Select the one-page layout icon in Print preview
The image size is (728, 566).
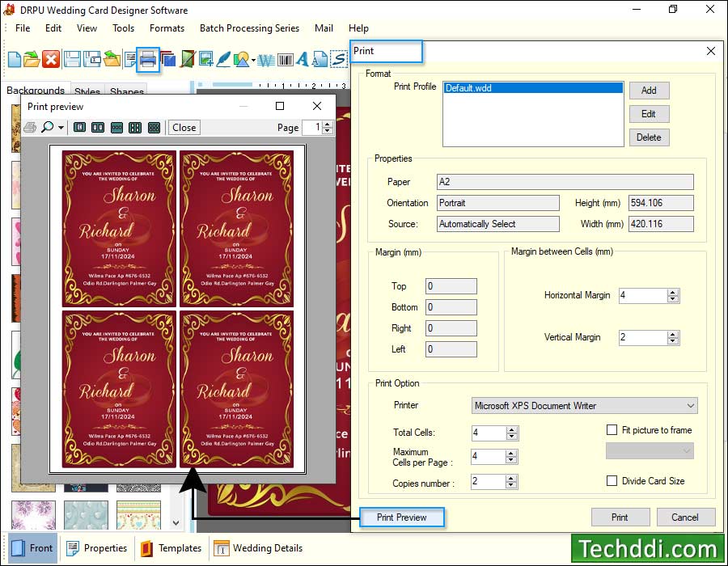79,127
